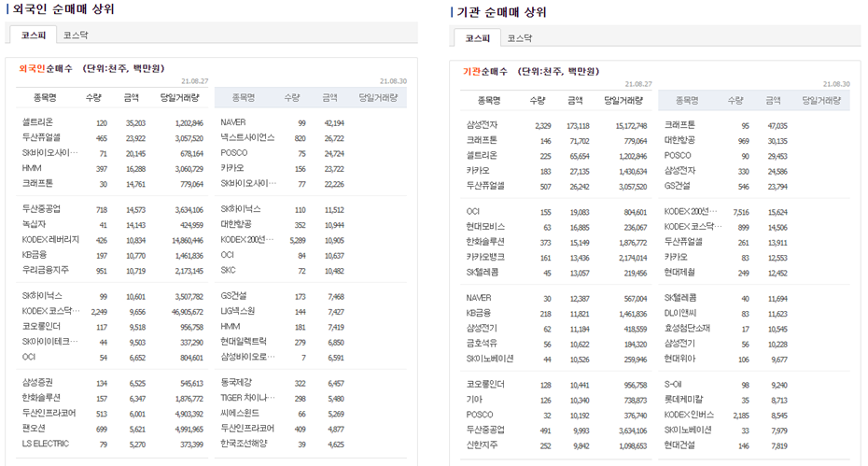The image size is (868, 466).
Task: Open the 우리금융지주 stock link
Action: point(46,270)
